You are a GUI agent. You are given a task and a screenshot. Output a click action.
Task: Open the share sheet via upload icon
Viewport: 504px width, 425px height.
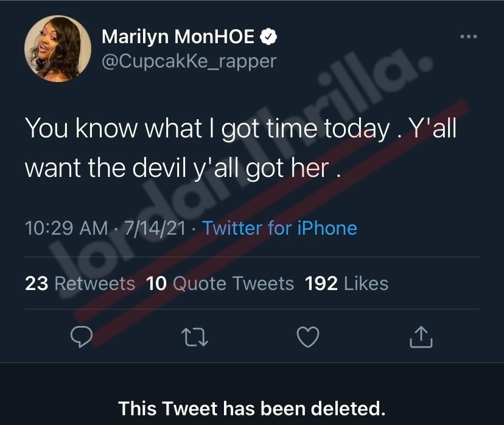click(421, 337)
